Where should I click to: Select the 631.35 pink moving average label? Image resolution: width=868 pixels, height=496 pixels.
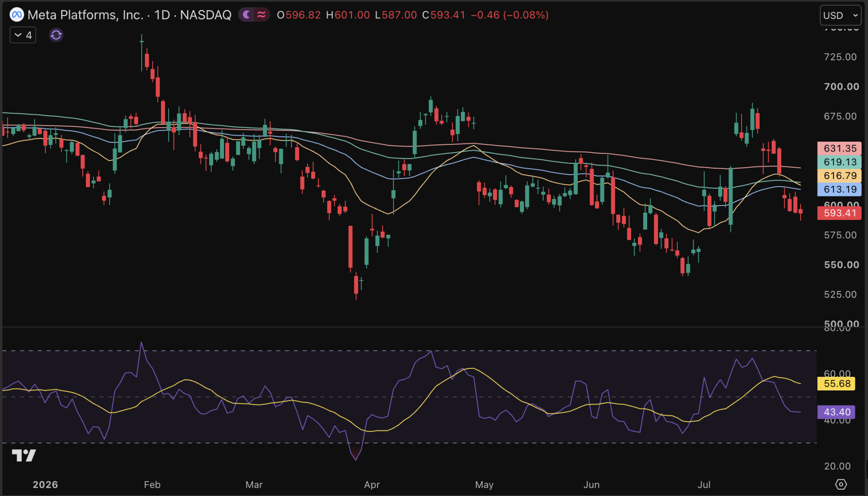pos(839,148)
